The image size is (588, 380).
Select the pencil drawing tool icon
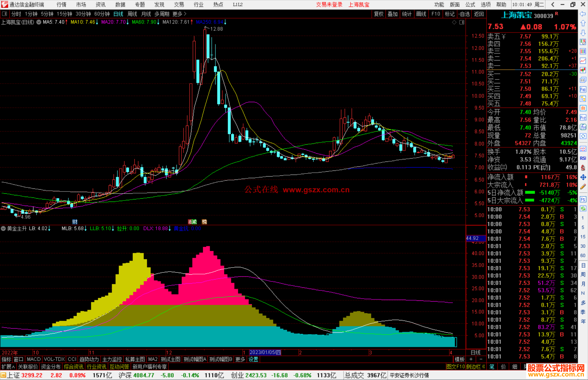coord(583,187)
